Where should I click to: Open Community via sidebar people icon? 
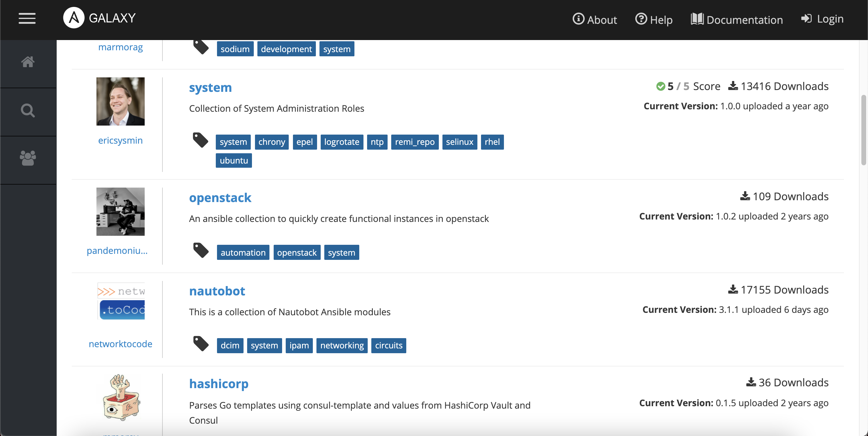[28, 158]
